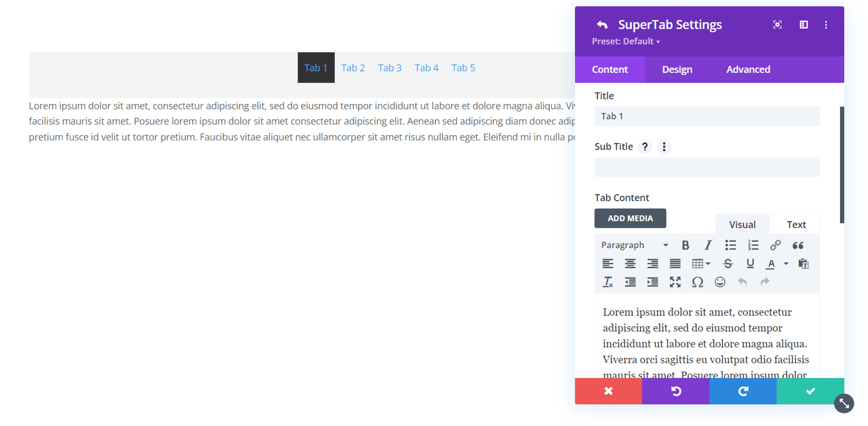Expand settings modal to fullscreen icon
The height and width of the screenshot is (426, 868).
777,25
